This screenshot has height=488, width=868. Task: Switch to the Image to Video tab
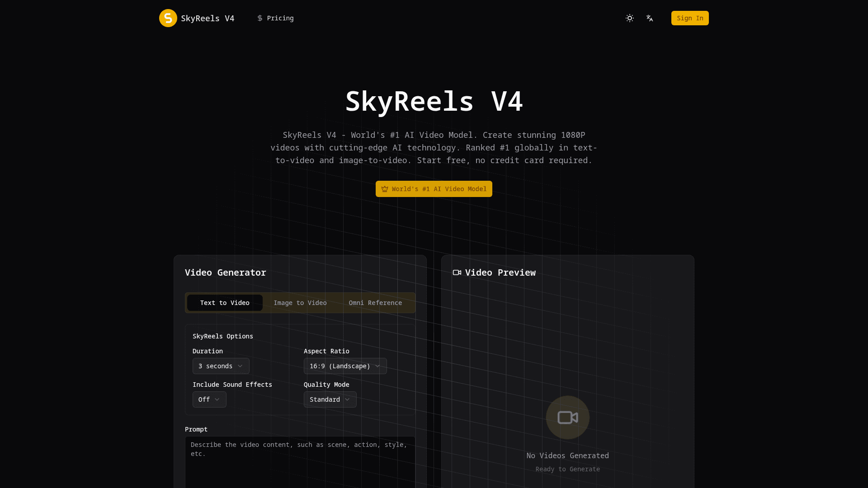[300, 303]
